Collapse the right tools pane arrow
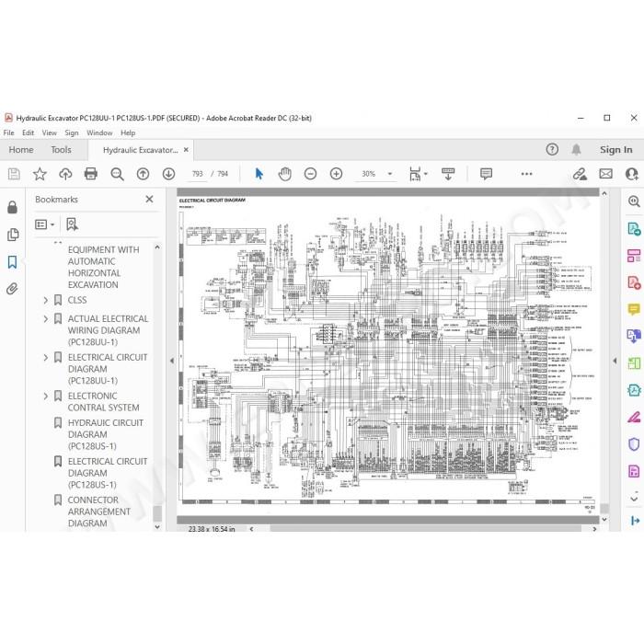This screenshot has height=644, width=644. coord(615,361)
